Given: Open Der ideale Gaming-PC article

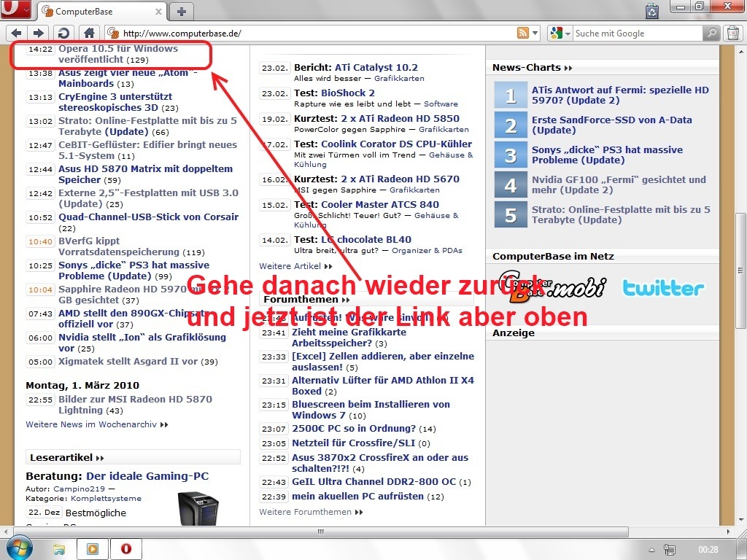Looking at the screenshot, I should tap(147, 476).
